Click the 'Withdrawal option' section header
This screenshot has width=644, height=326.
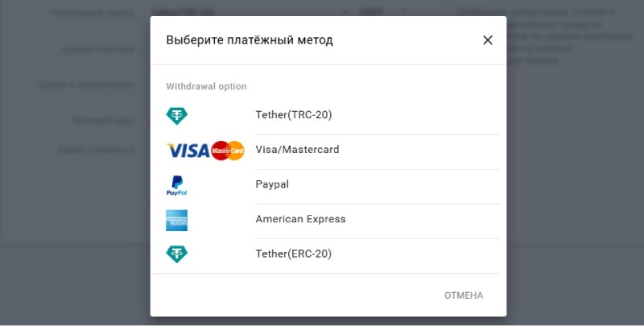click(x=206, y=86)
